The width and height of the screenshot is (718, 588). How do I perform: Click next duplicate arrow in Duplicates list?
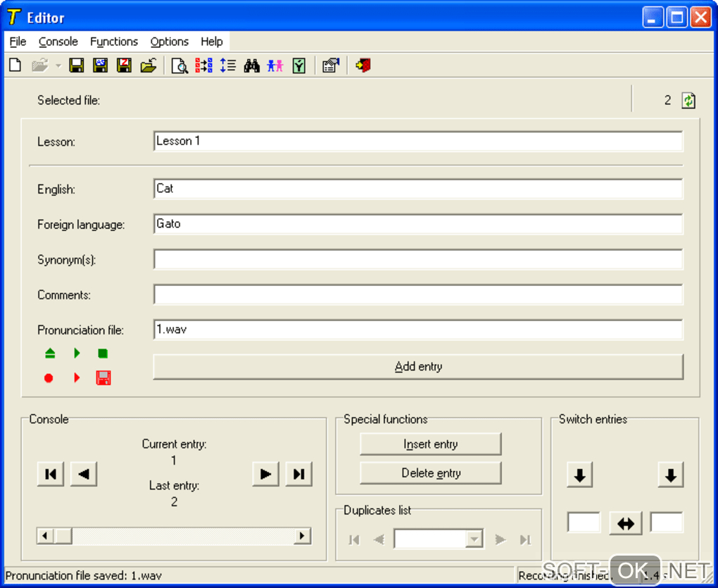pos(500,540)
